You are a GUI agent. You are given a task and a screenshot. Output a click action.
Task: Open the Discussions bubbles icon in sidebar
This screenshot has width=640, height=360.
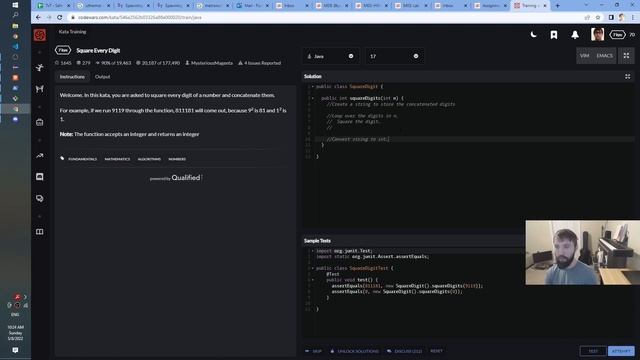pos(40,198)
